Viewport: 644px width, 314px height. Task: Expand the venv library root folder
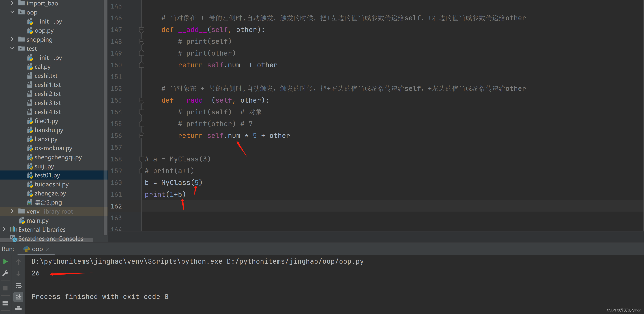click(12, 211)
